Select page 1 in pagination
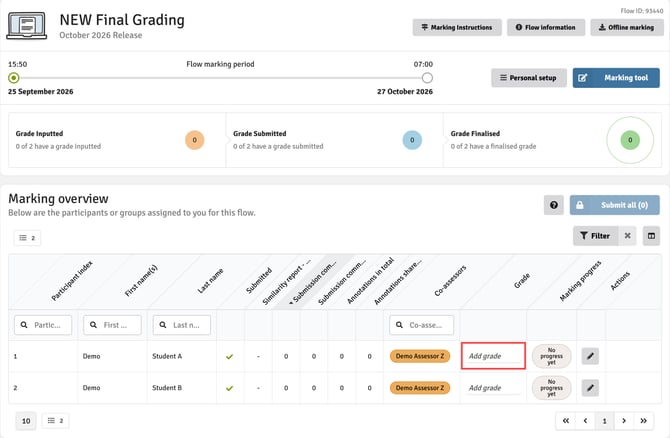 (x=605, y=421)
